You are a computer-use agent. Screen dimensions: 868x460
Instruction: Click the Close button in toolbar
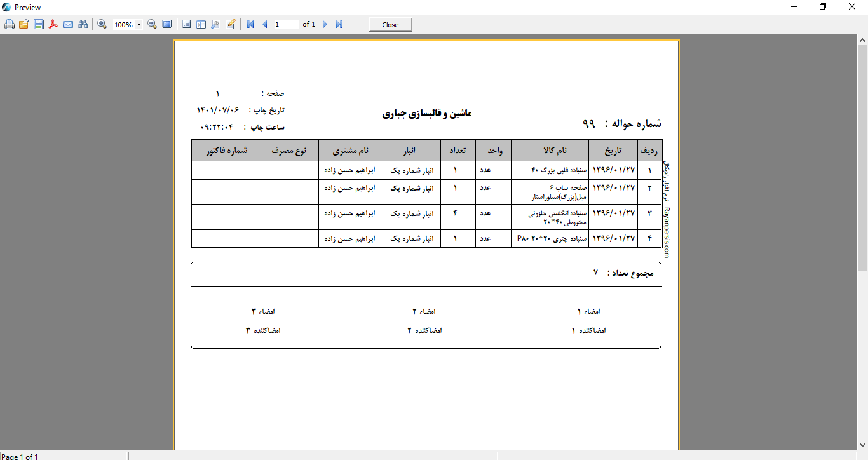tap(391, 25)
